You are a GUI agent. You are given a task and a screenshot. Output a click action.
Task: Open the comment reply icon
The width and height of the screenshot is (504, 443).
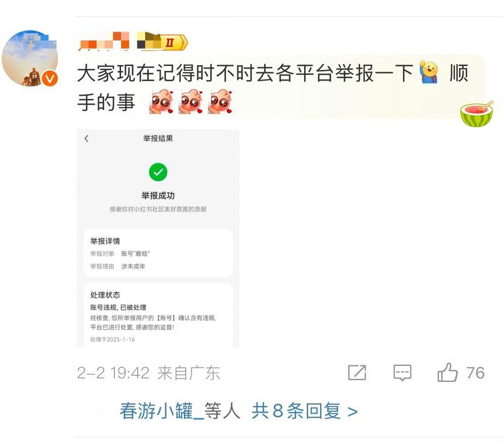coord(402,373)
